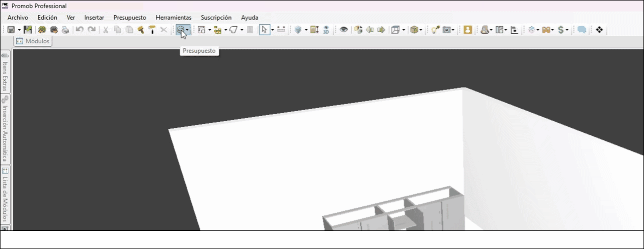644x249 pixels.
Task: Open the Inserción Automática side tab
Action: [5, 129]
